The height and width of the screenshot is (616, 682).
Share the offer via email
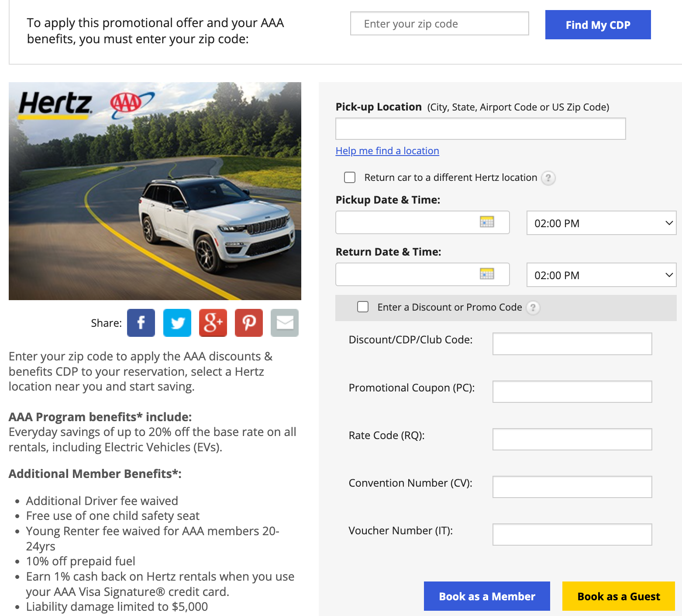click(x=284, y=323)
